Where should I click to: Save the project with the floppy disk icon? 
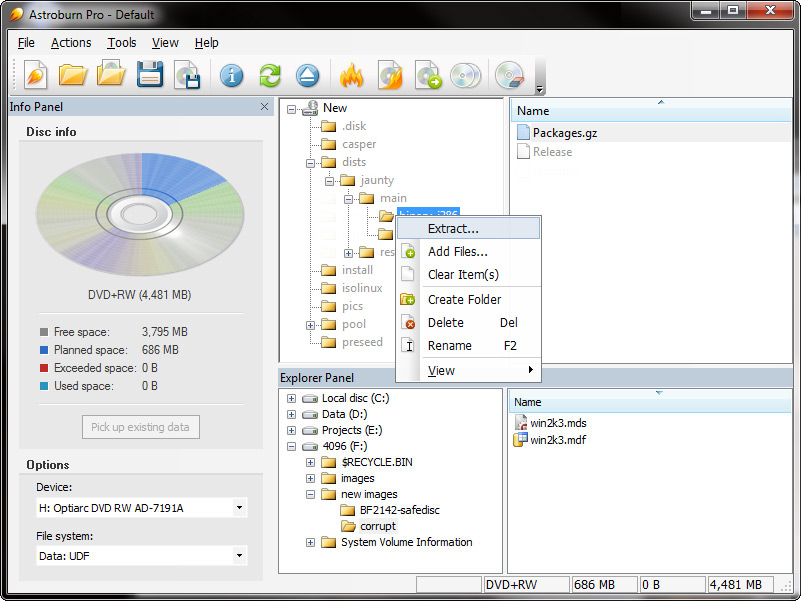click(x=149, y=75)
